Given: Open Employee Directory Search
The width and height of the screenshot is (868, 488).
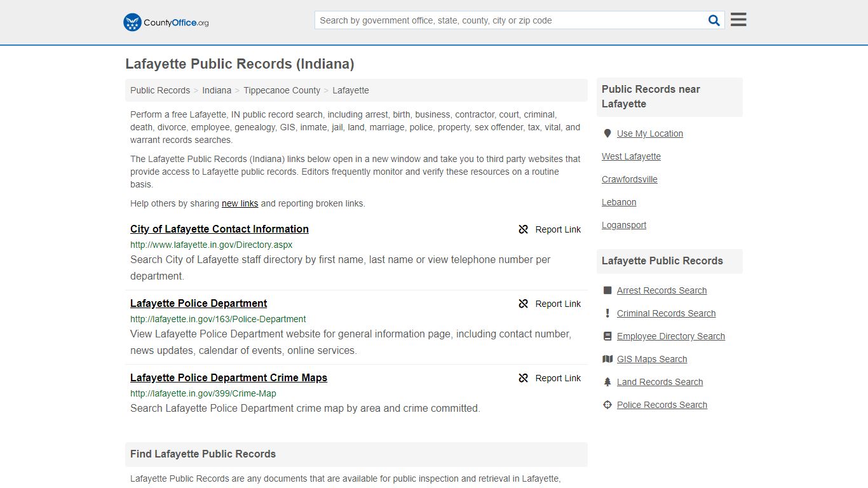Looking at the screenshot, I should coord(671,336).
